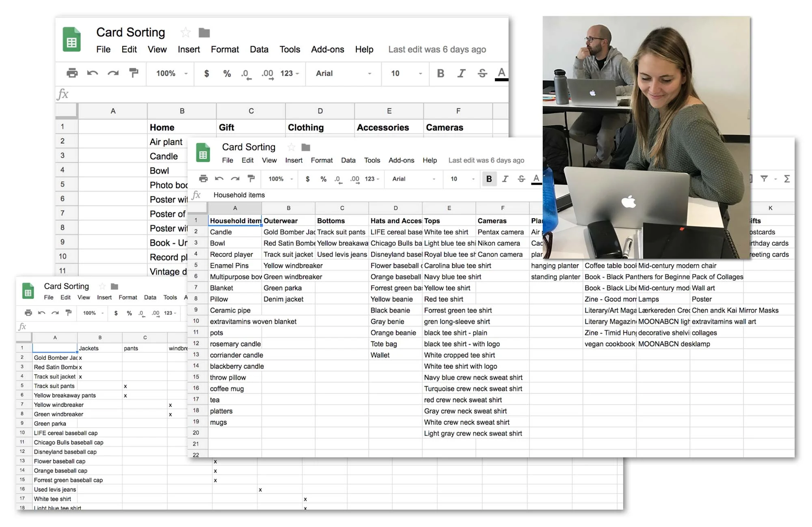Image resolution: width=812 pixels, height=527 pixels.
Task: Select paint format roller in back window
Action: (134, 73)
